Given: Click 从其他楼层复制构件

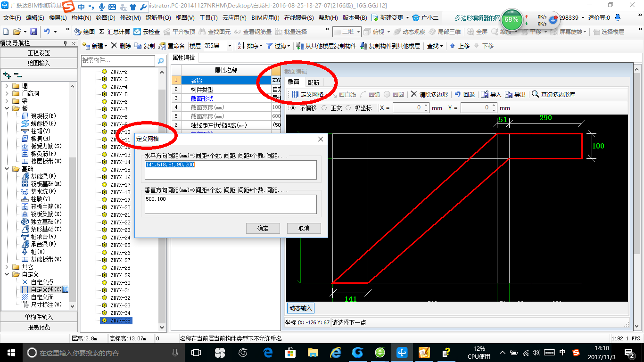Looking at the screenshot, I should tap(326, 46).
